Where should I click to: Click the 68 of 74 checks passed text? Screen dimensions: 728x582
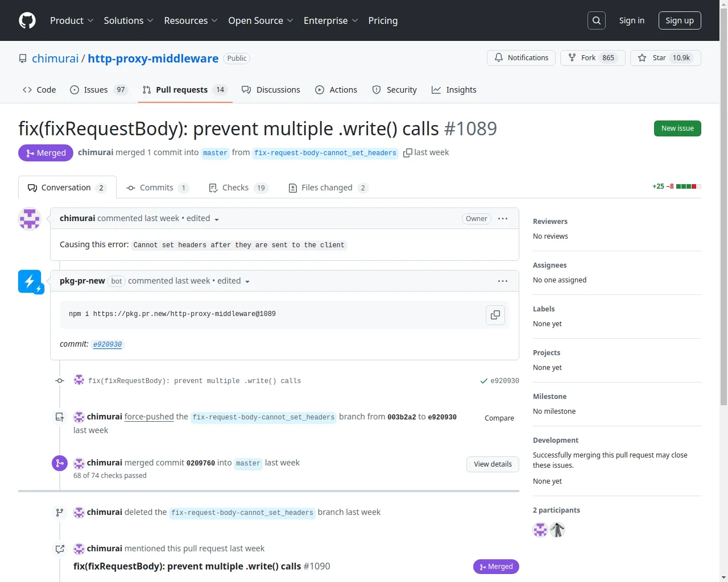click(110, 476)
